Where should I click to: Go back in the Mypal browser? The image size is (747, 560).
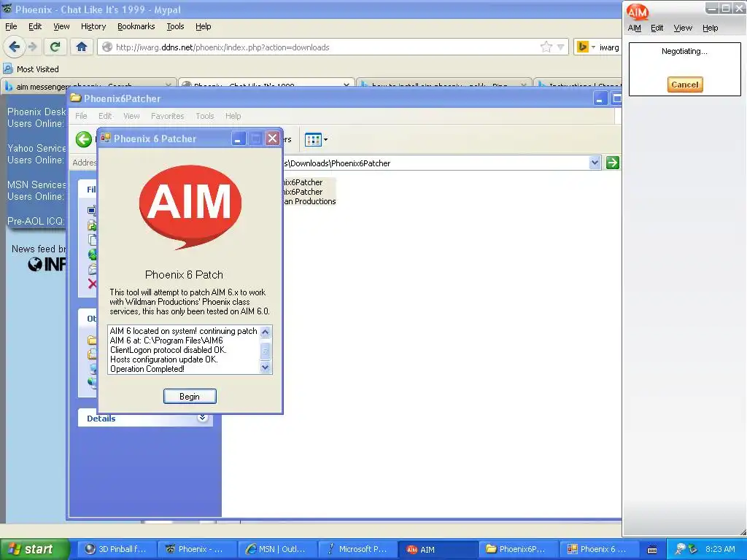point(14,47)
